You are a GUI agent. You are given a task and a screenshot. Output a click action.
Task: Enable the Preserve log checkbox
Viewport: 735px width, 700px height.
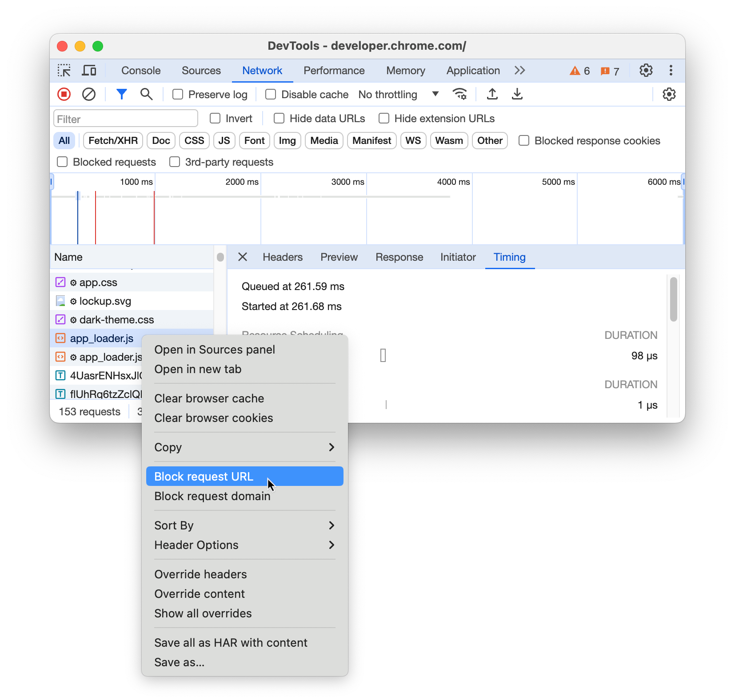(178, 94)
